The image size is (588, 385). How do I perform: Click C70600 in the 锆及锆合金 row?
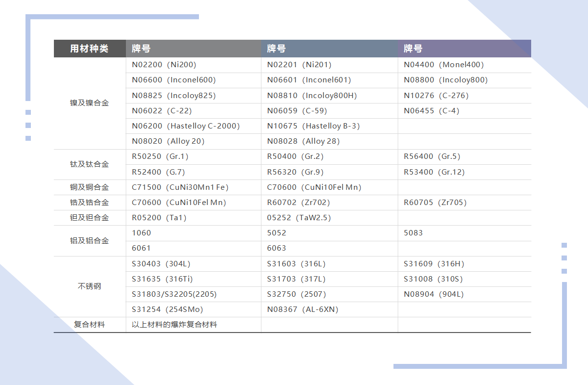coord(194,203)
